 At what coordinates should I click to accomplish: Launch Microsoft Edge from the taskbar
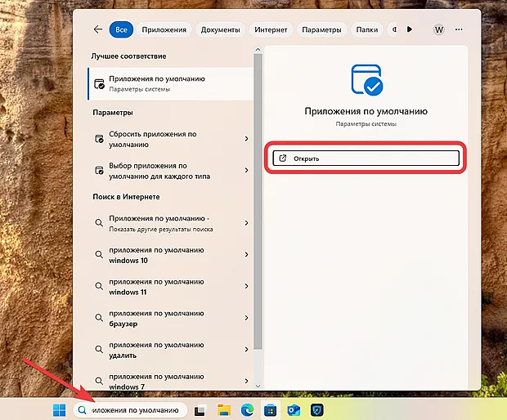(247, 410)
